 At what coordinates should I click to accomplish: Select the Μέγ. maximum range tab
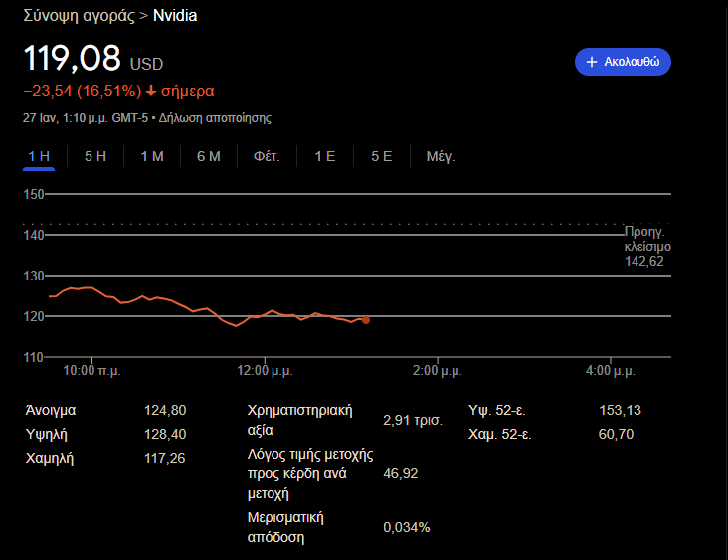[x=441, y=156]
